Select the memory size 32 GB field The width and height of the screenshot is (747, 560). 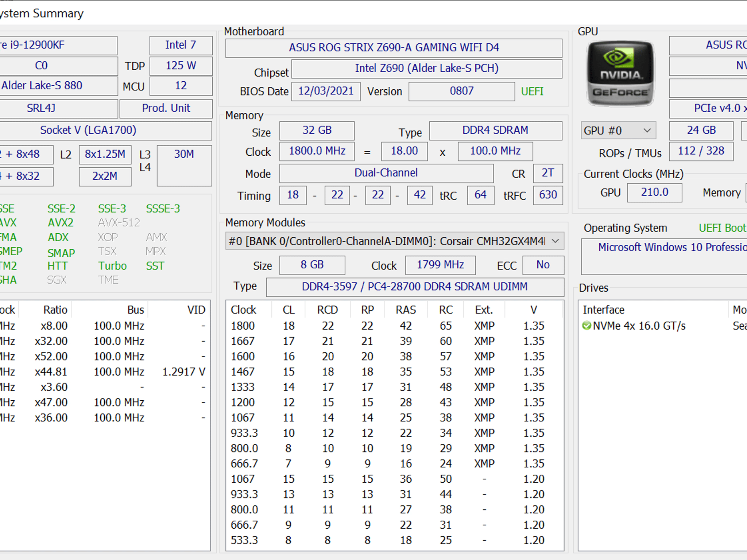point(317,130)
